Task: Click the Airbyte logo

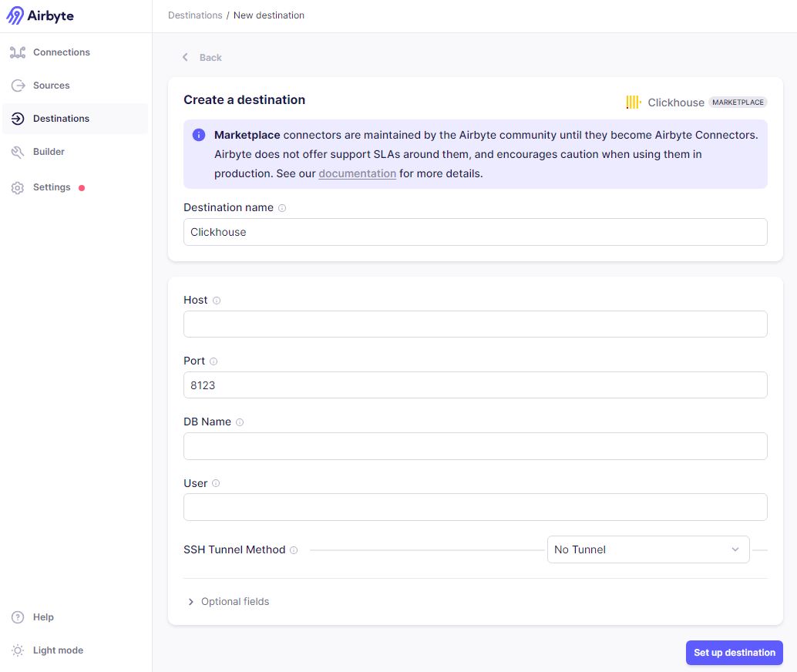Action: (x=40, y=15)
